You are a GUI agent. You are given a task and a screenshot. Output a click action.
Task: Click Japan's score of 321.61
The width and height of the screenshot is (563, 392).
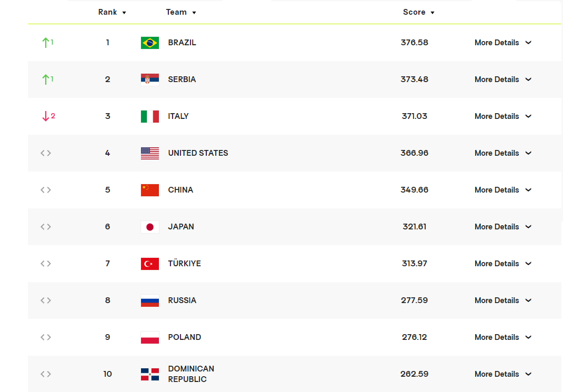(x=414, y=227)
